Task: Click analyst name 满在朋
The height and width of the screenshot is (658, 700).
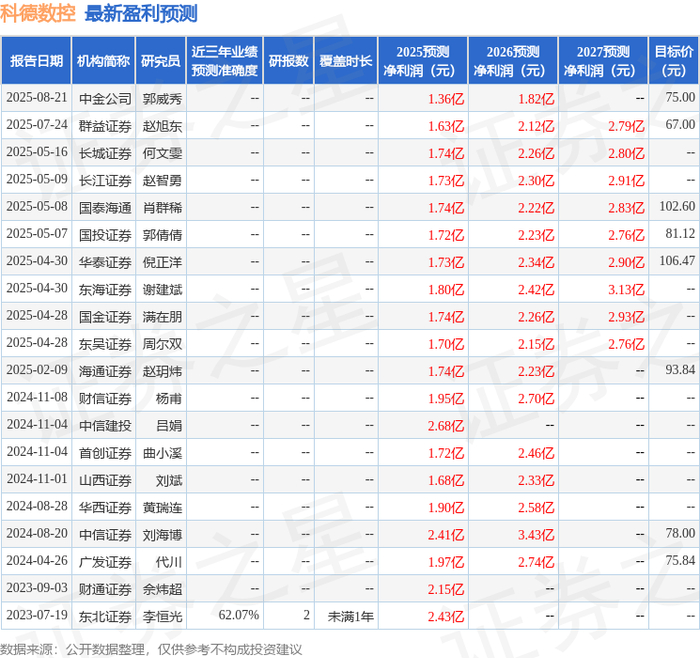Action: (162, 317)
